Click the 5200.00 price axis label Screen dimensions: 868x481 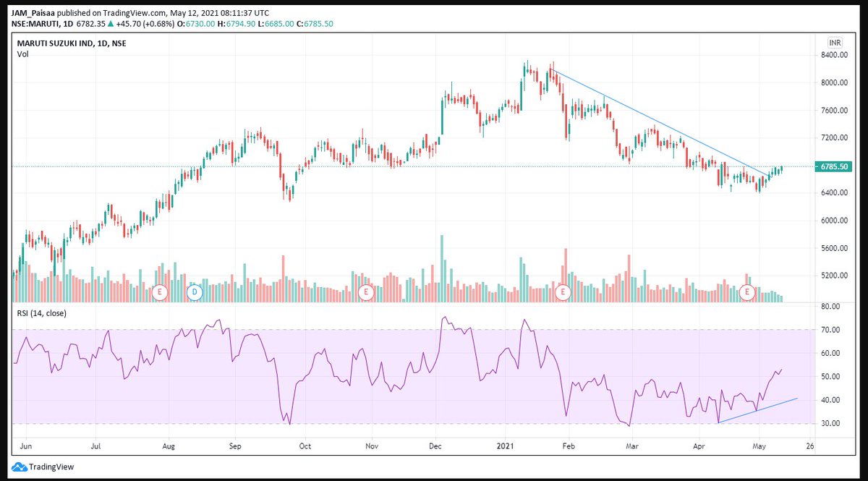point(833,276)
